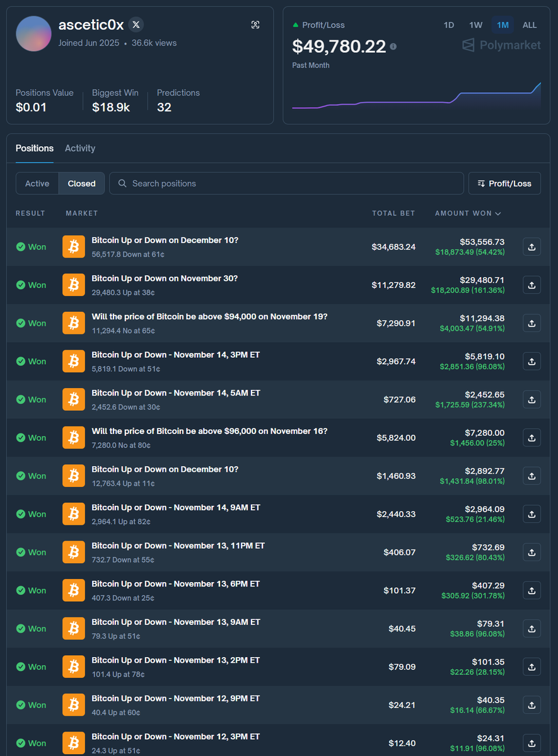Viewport: 558px width, 756px height.
Task: Switch to Active positions filter
Action: 37,183
